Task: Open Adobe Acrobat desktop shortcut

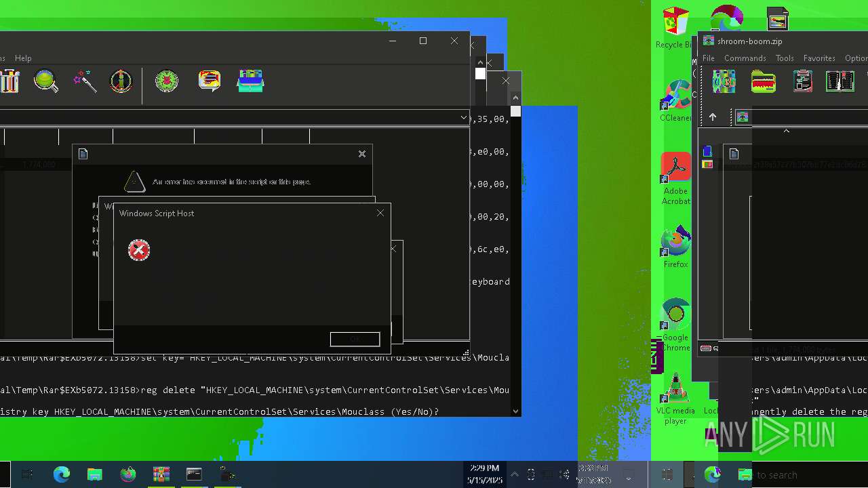Action: pos(676,180)
